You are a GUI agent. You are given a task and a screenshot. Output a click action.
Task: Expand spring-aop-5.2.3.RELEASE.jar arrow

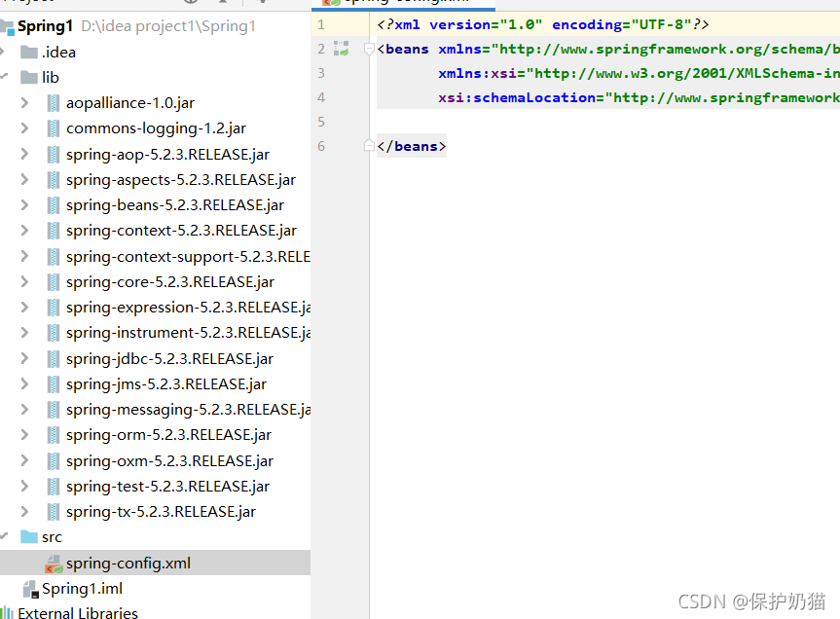coord(24,154)
